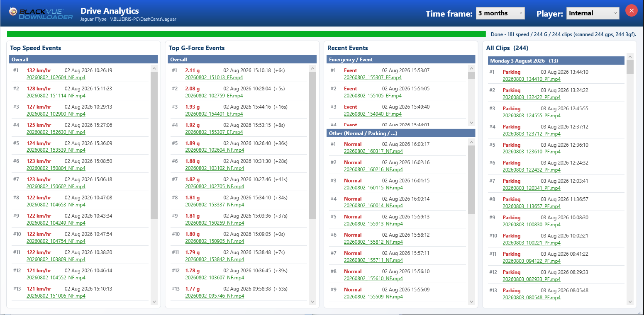
Task: Close the Drive Analytics window with the red X
Action: tap(631, 11)
